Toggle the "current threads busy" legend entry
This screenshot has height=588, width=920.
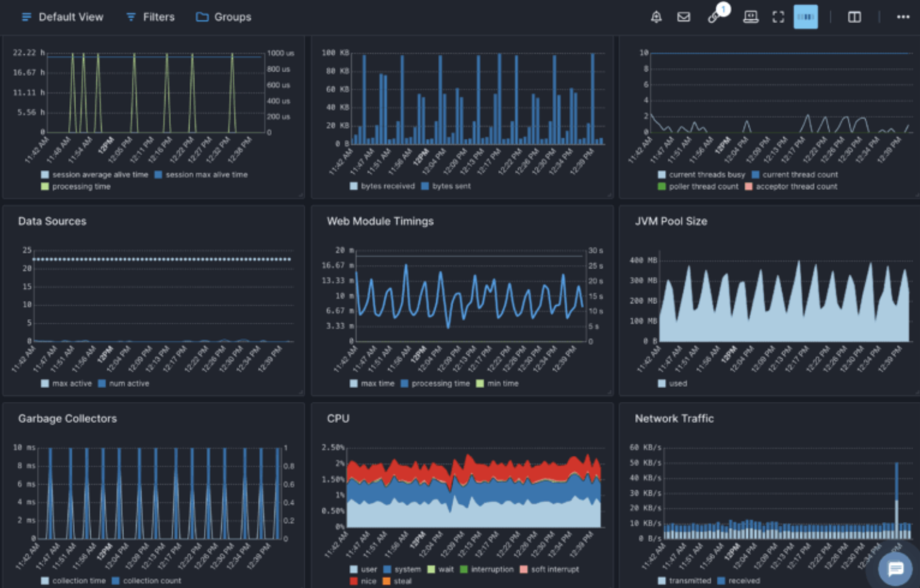pos(701,174)
